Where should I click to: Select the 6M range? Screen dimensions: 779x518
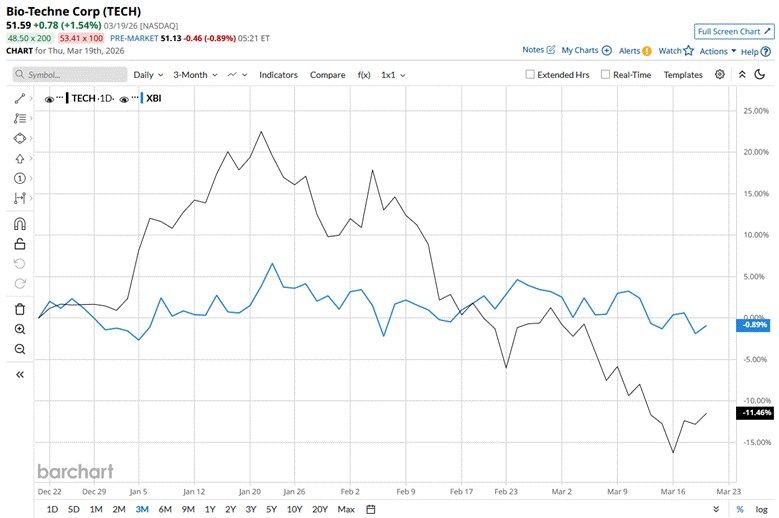165,509
